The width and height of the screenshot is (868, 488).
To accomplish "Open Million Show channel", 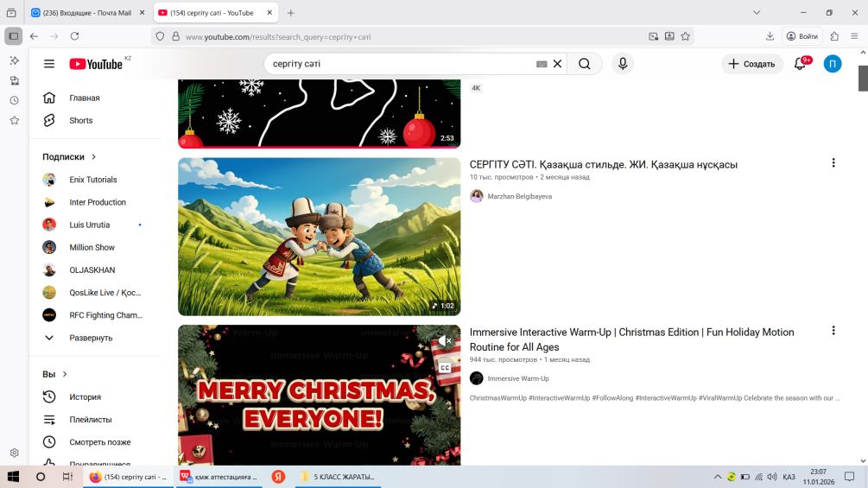I will click(94, 248).
